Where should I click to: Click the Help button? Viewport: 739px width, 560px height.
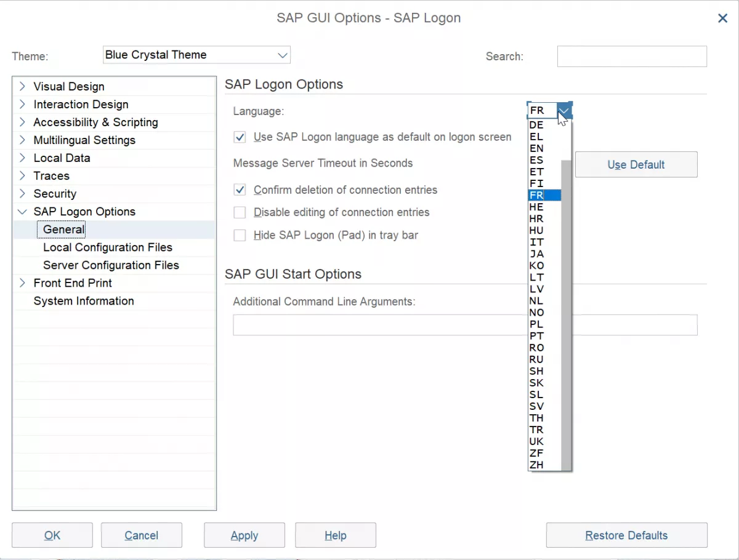336,535
